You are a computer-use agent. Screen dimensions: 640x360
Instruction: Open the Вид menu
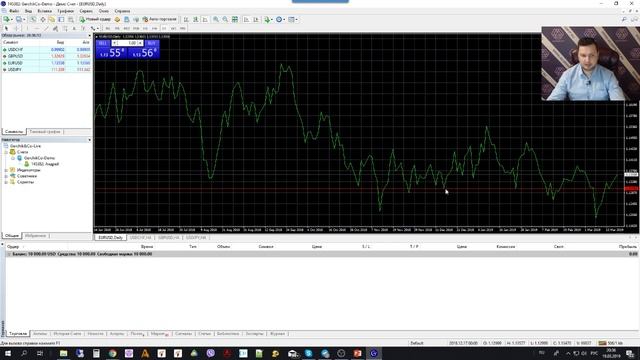coord(28,11)
